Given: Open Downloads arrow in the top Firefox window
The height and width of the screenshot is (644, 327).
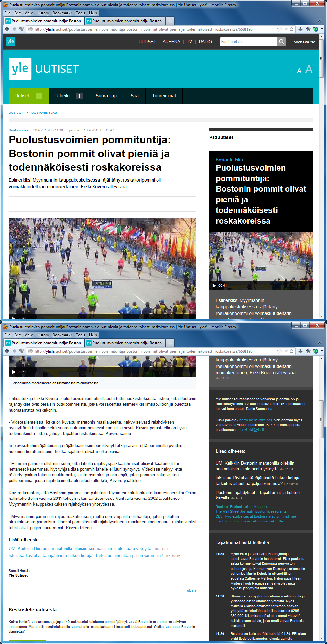Looking at the screenshot, I should pyautogui.click(x=300, y=29).
